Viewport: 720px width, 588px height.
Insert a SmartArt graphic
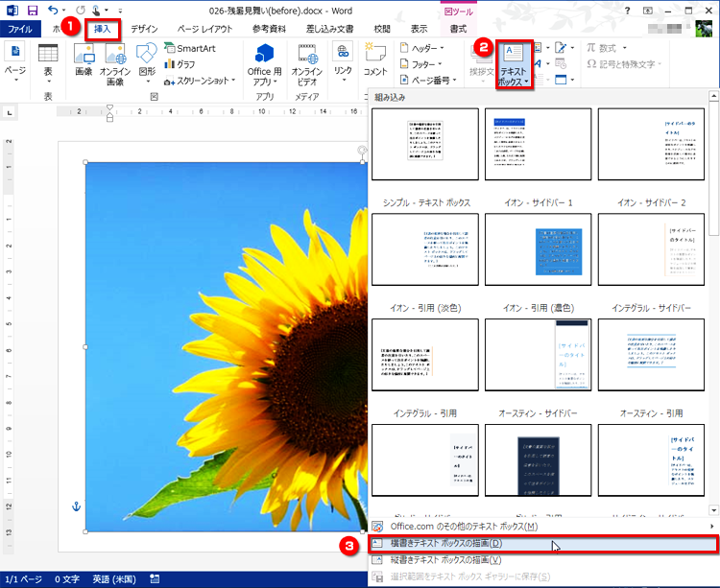[x=190, y=48]
